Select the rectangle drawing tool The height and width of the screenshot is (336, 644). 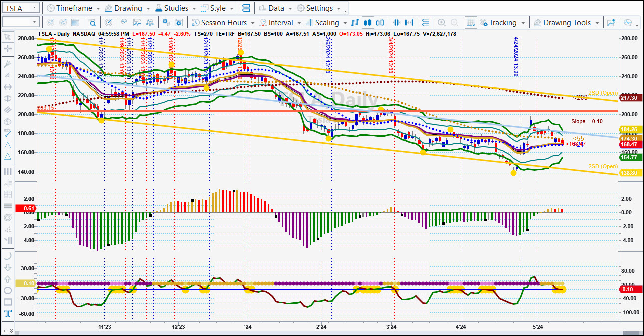(7, 302)
